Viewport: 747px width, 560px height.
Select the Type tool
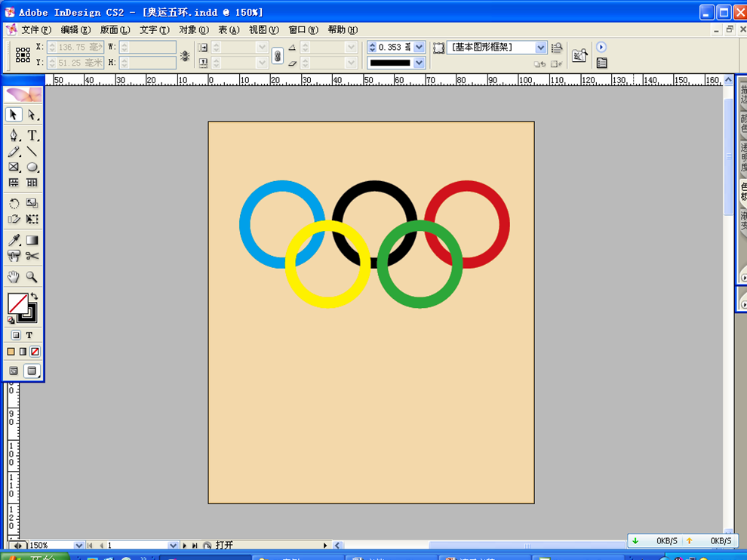[32, 136]
